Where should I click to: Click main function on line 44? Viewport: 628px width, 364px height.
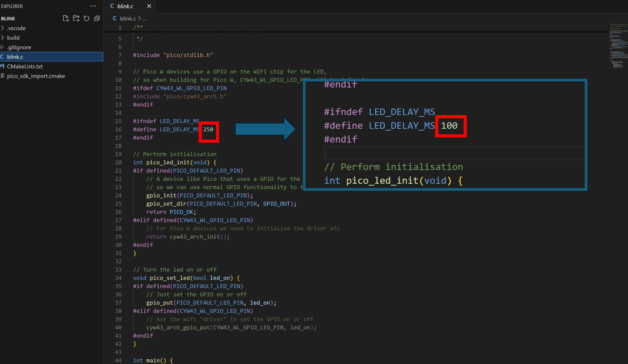(x=153, y=360)
